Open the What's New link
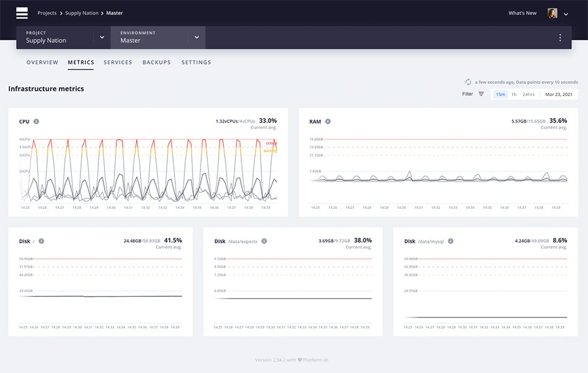 click(522, 13)
